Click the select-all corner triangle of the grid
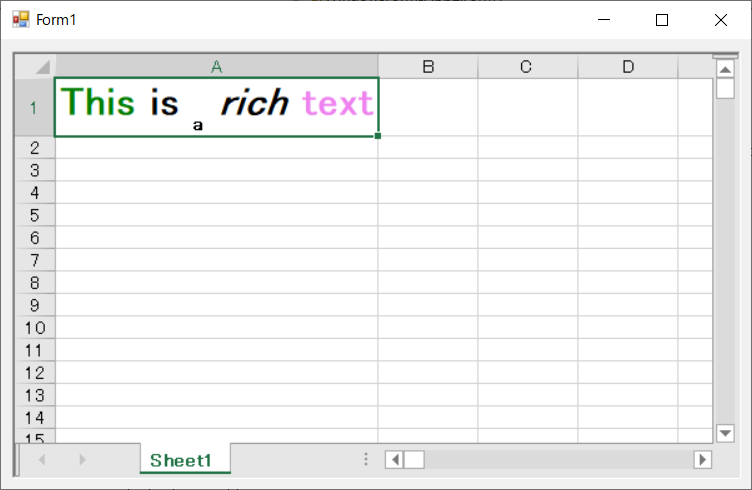The width and height of the screenshot is (752, 490). pyautogui.click(x=41, y=67)
